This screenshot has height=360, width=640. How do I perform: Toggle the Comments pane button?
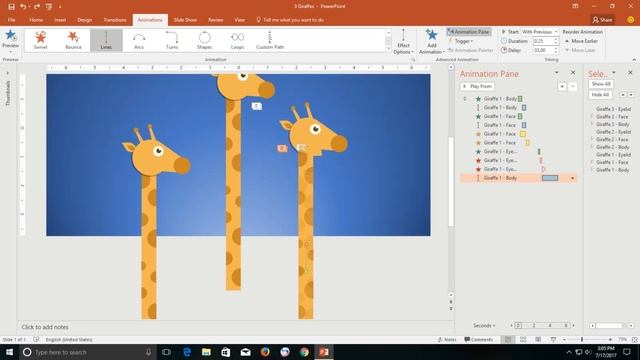coord(478,340)
